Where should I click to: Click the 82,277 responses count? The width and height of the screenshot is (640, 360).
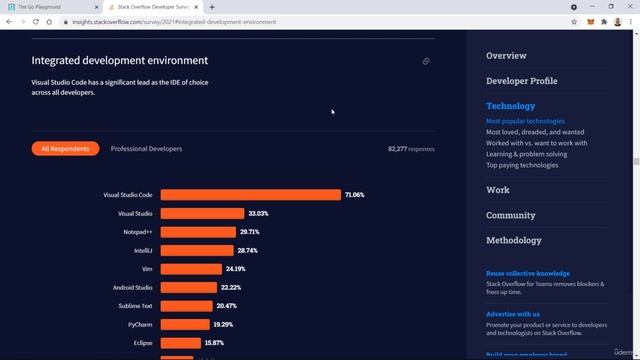411,149
